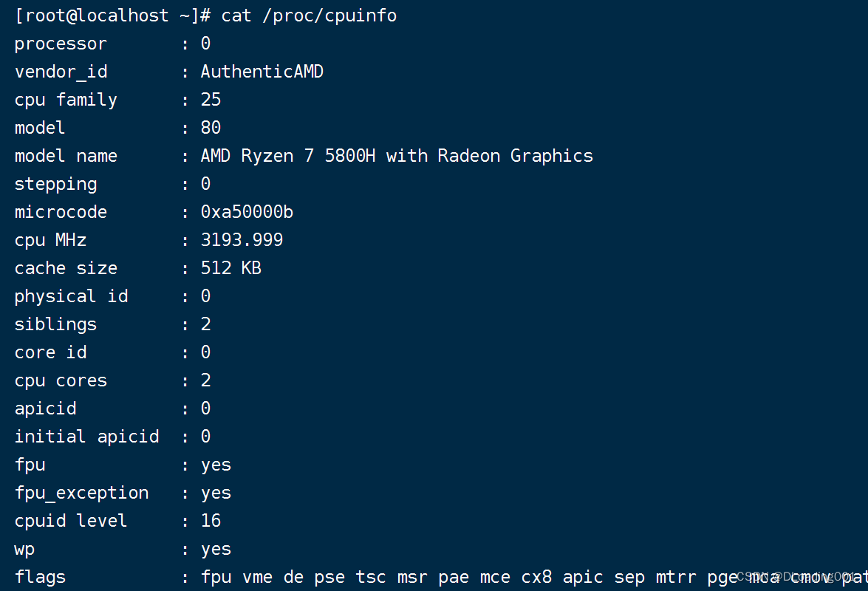The image size is (868, 591).
Task: Click the processor : 0 line
Action: pyautogui.click(x=109, y=43)
